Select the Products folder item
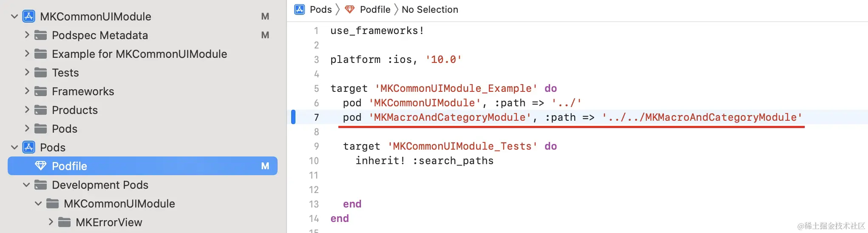 [75, 110]
